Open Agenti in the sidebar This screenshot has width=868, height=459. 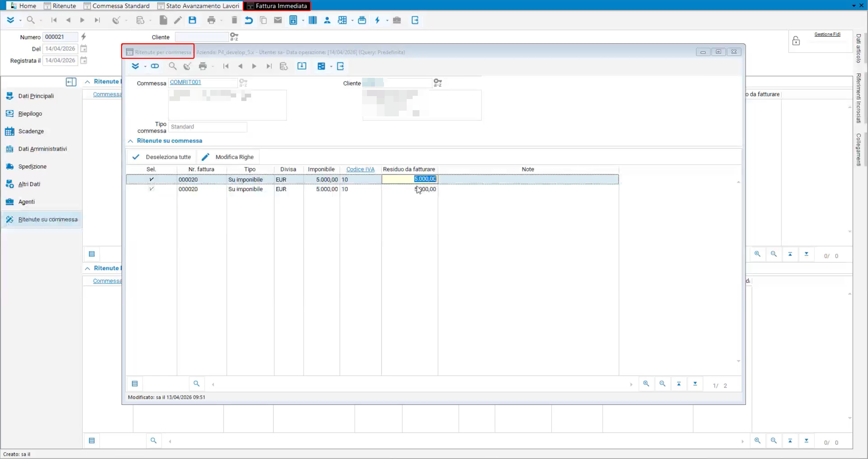[26, 202]
